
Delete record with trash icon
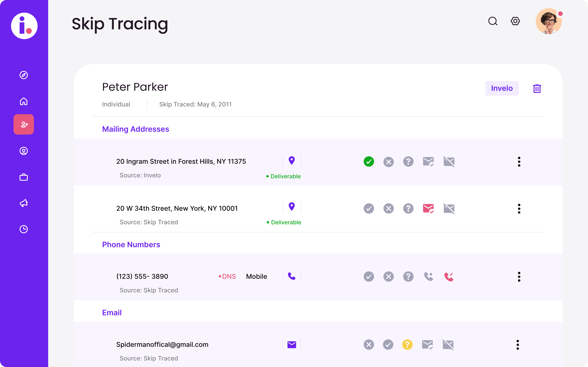[x=537, y=89]
